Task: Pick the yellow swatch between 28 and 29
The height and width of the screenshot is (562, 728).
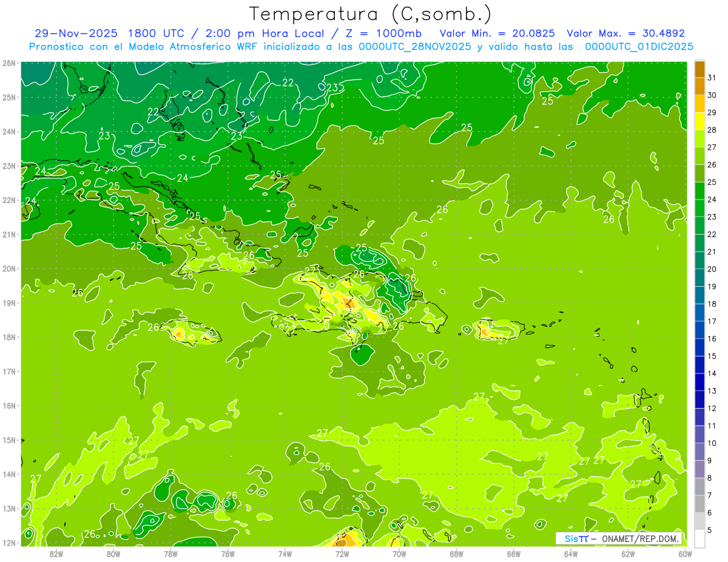Action: (699, 121)
